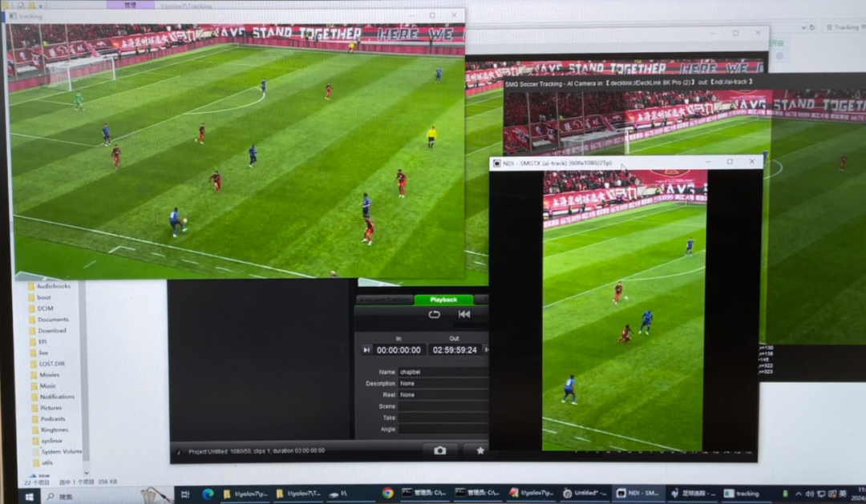866x504 pixels.
Task: Click the camera snapshot icon
Action: [439, 451]
